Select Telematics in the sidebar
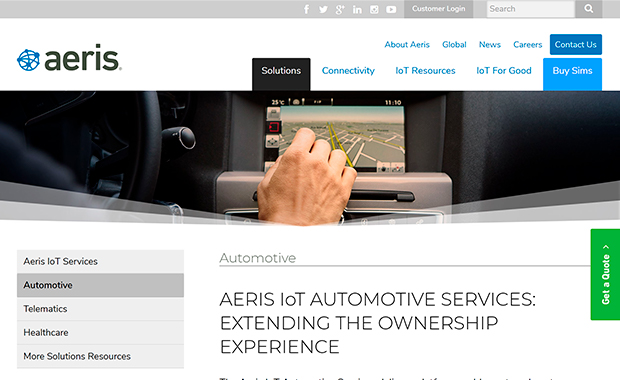 (x=100, y=309)
